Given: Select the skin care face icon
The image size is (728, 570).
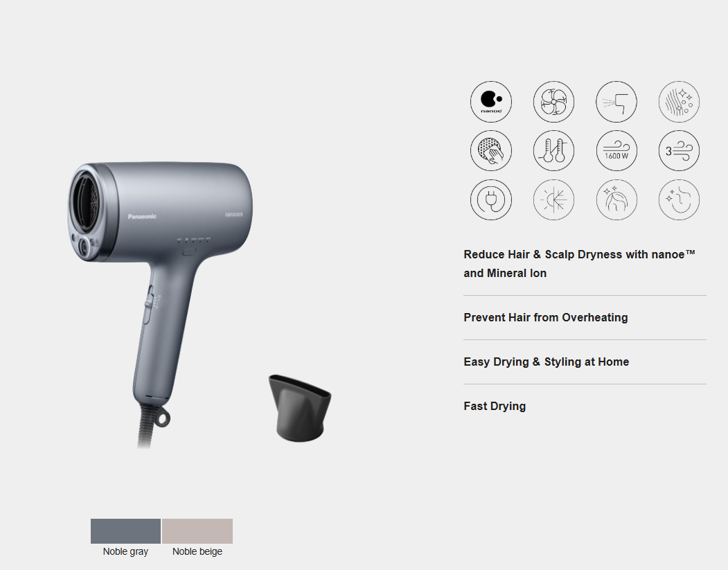Looking at the screenshot, I should pos(679,199).
